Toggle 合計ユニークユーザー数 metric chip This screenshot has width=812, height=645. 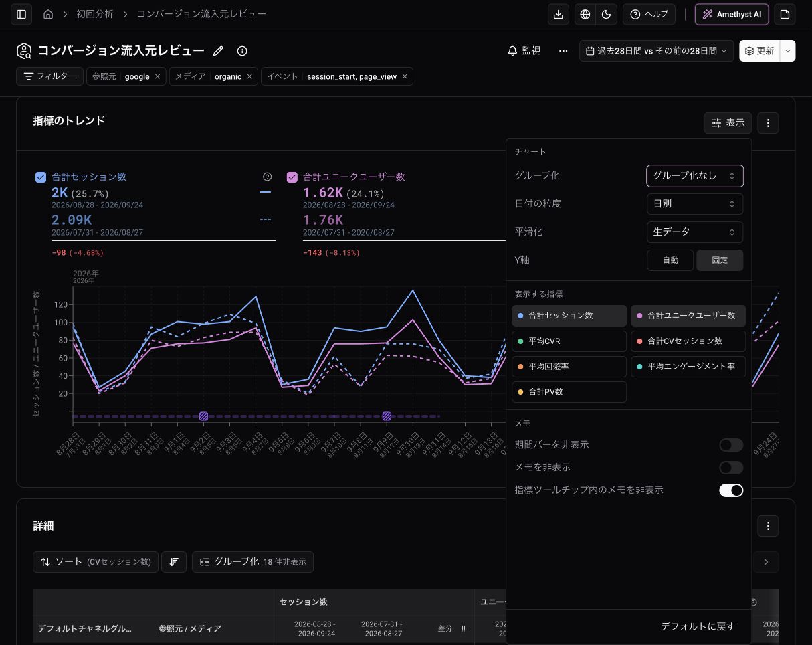point(688,316)
